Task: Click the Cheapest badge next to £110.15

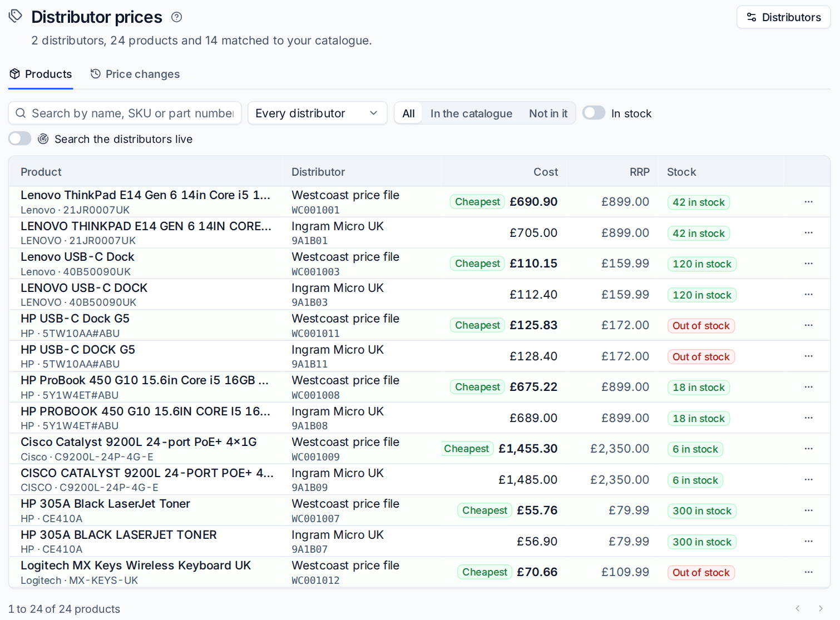Action: (477, 264)
